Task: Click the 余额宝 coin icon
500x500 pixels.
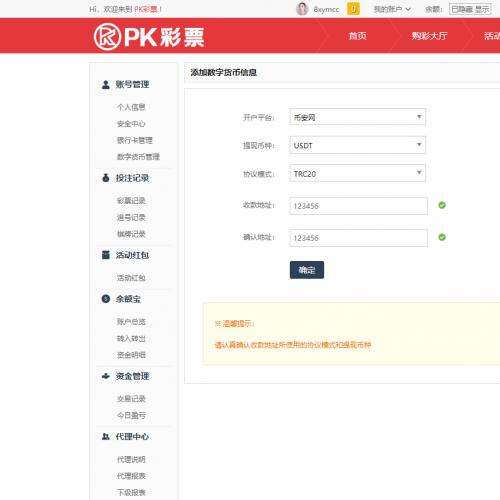Action: tap(106, 299)
